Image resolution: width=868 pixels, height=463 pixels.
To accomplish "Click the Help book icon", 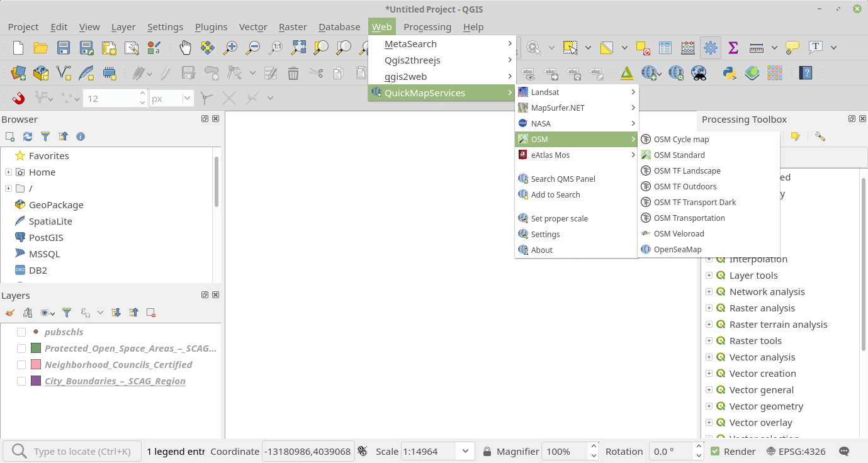I will pos(806,73).
